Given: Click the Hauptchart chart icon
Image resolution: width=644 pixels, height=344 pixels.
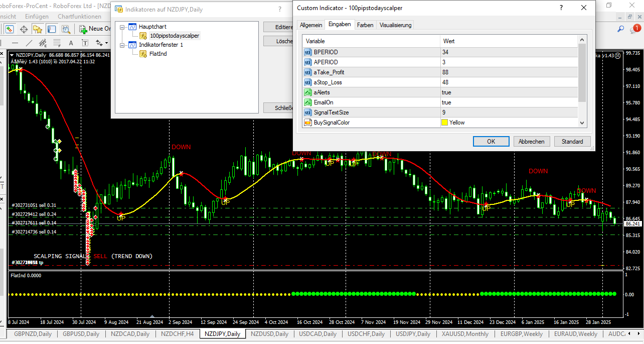Looking at the screenshot, I should (x=132, y=27).
